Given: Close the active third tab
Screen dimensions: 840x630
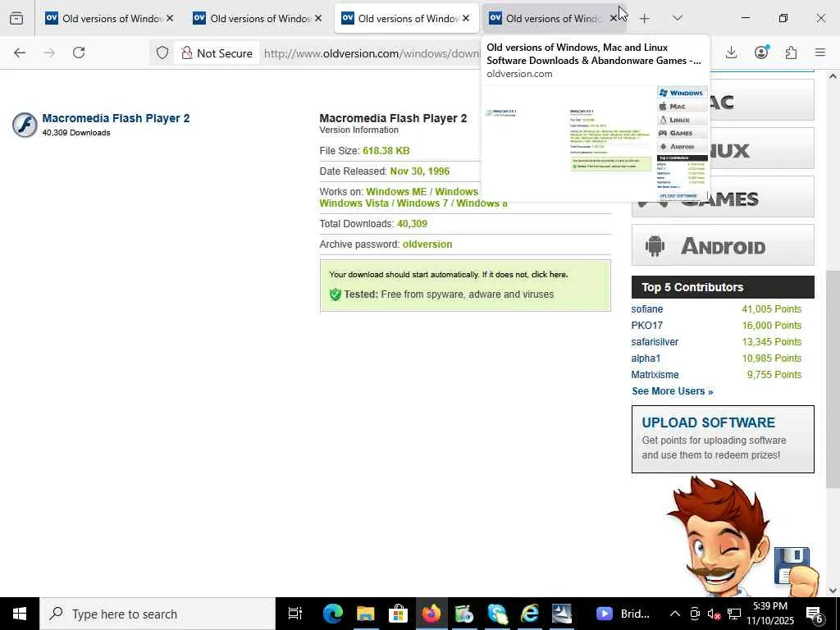Looking at the screenshot, I should 466,18.
